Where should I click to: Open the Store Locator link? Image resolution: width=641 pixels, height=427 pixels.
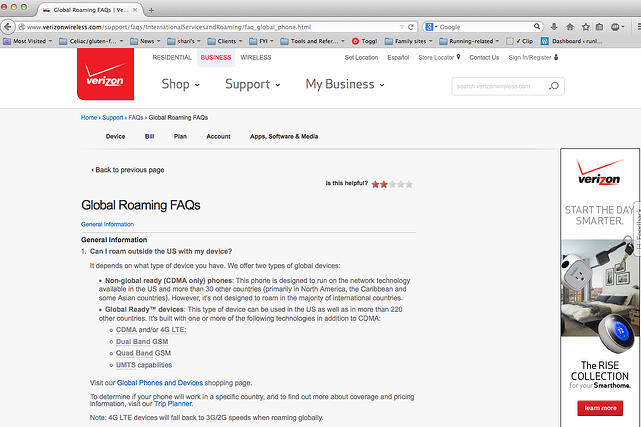click(x=439, y=58)
